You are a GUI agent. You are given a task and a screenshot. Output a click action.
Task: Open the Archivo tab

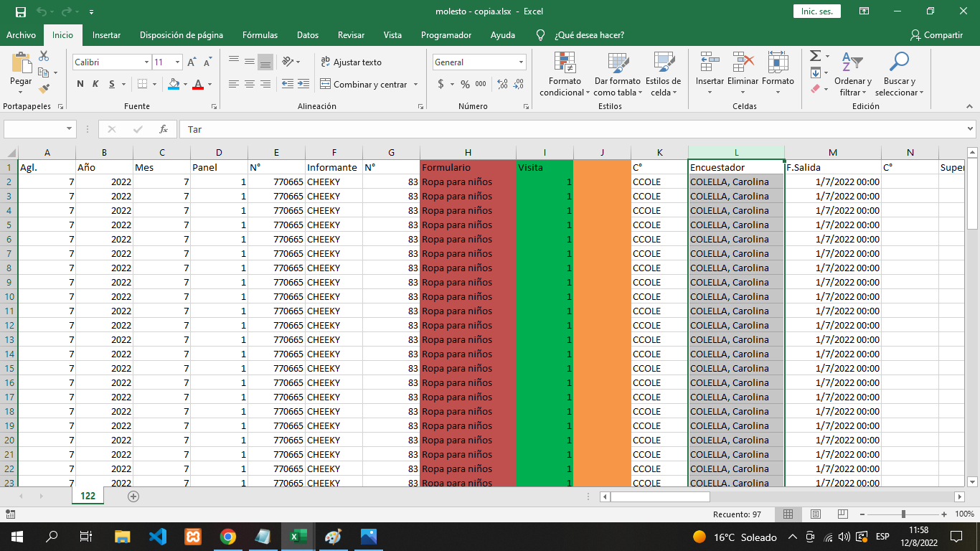[21, 35]
